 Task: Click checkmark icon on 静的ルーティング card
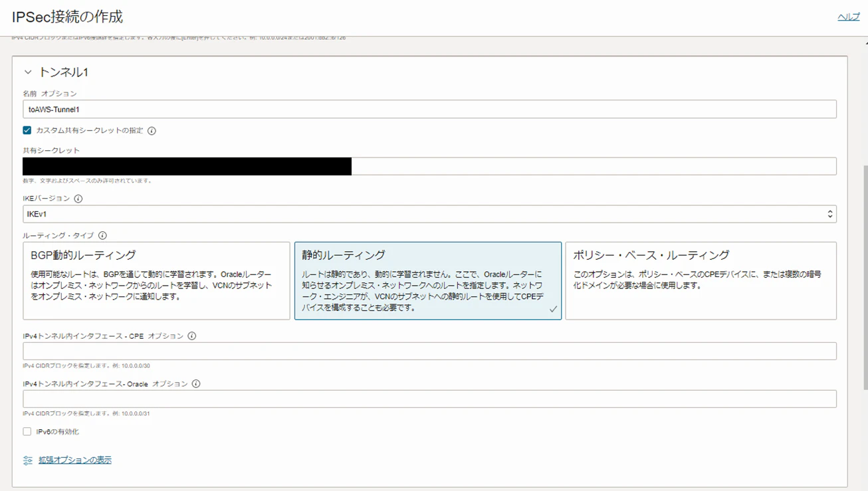[554, 310]
